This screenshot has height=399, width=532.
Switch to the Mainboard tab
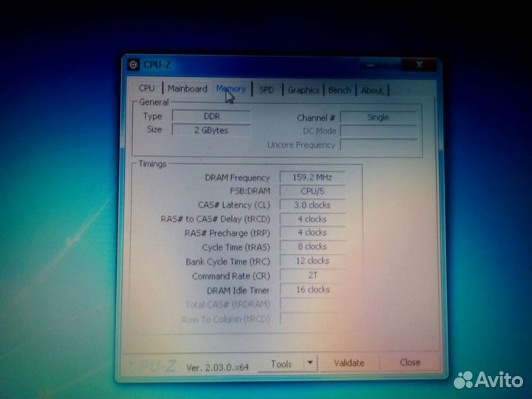(x=187, y=89)
